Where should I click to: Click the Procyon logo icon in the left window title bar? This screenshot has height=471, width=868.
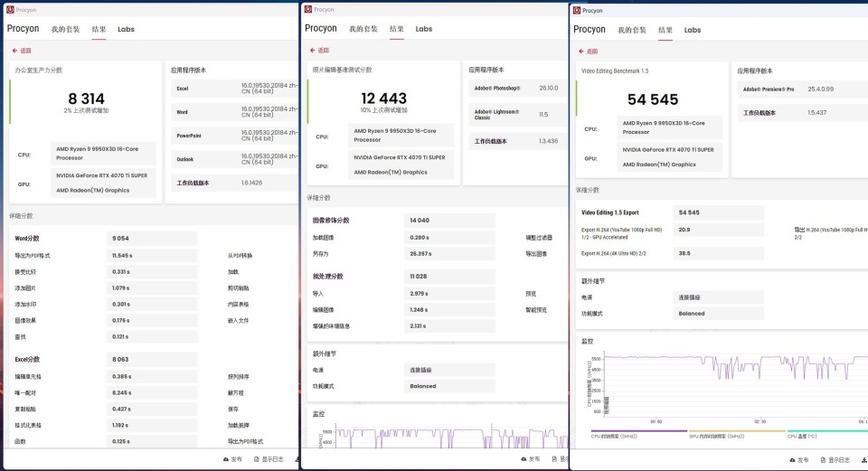(x=10, y=9)
